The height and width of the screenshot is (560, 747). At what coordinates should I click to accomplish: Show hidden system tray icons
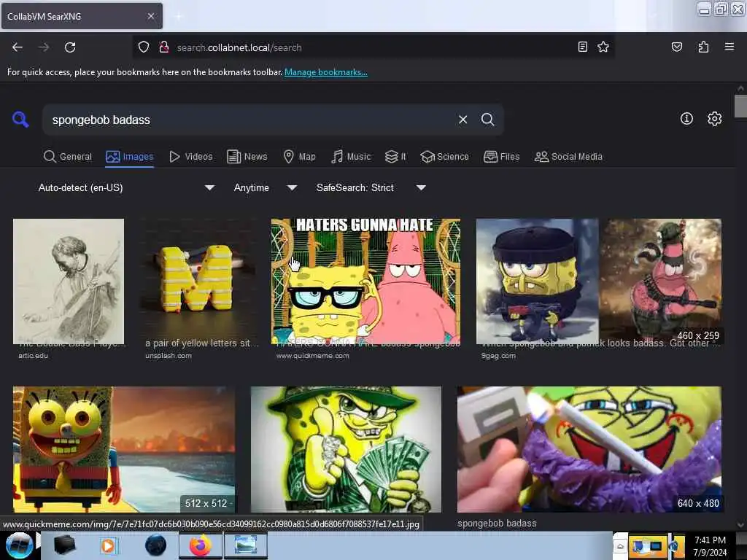click(x=620, y=547)
